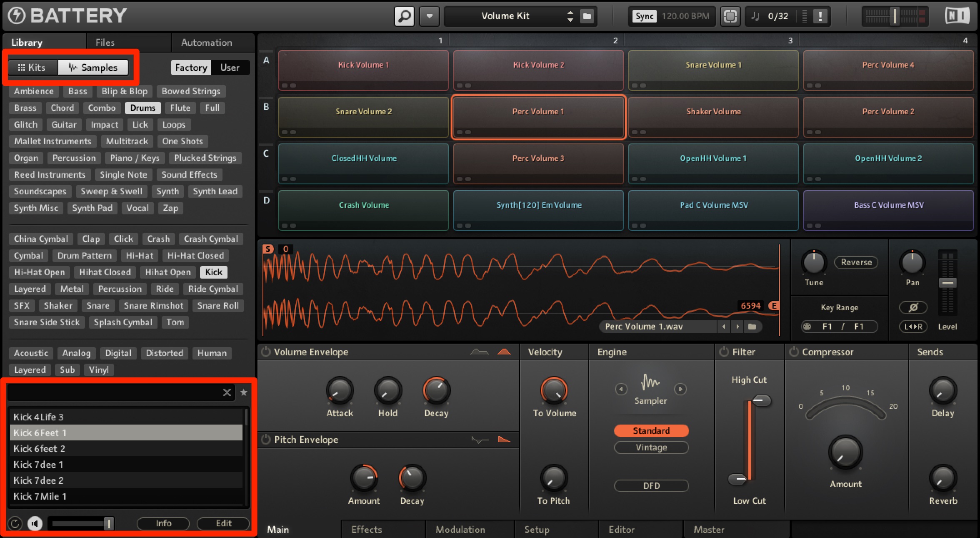Click the Reverse button
Viewport: 980px width, 538px height.
[x=856, y=262]
